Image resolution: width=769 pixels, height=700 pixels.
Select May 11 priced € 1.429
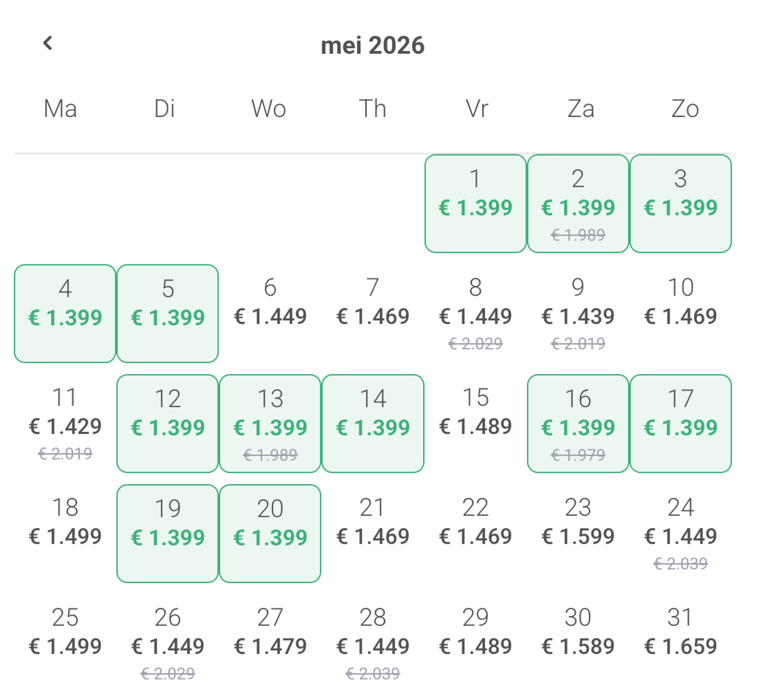point(65,423)
